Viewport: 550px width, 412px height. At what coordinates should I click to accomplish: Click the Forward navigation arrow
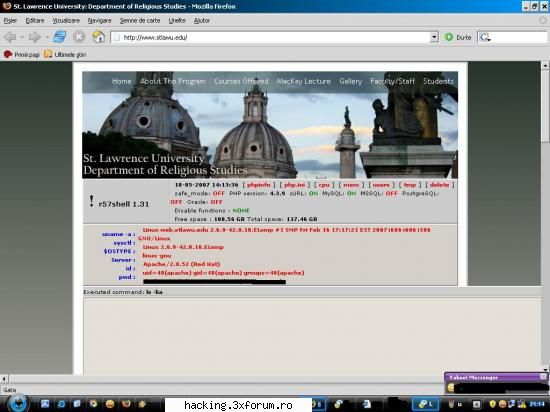[x=34, y=37]
